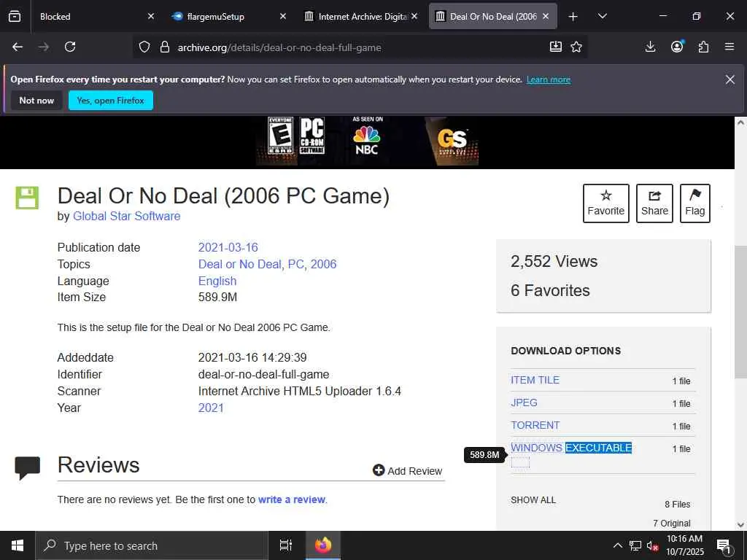
Task: Open Firefox application menu hamburger
Action: (729, 47)
